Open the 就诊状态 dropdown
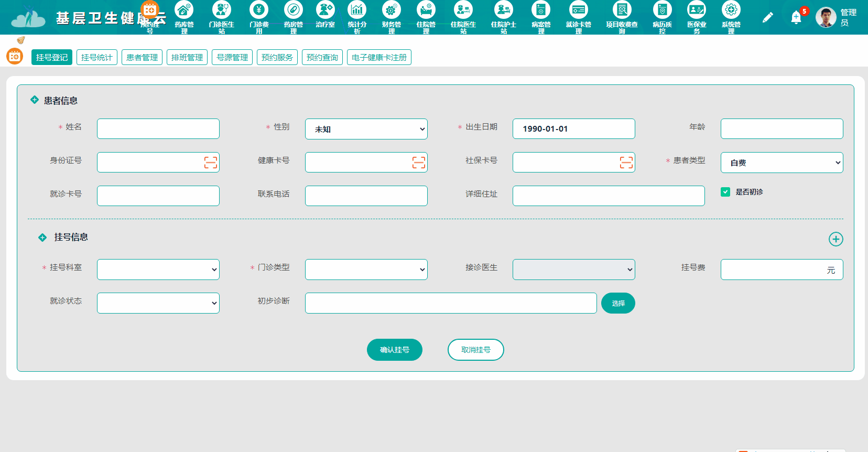 pyautogui.click(x=158, y=303)
